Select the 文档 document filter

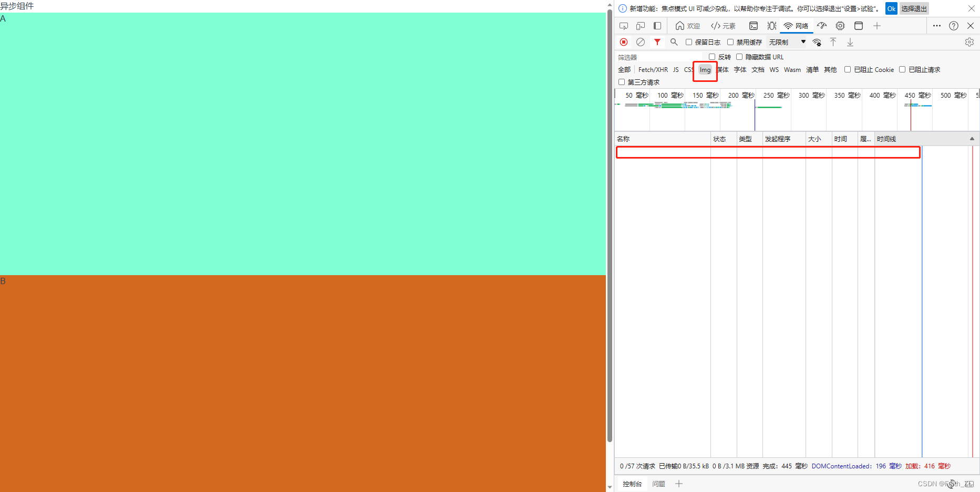758,70
